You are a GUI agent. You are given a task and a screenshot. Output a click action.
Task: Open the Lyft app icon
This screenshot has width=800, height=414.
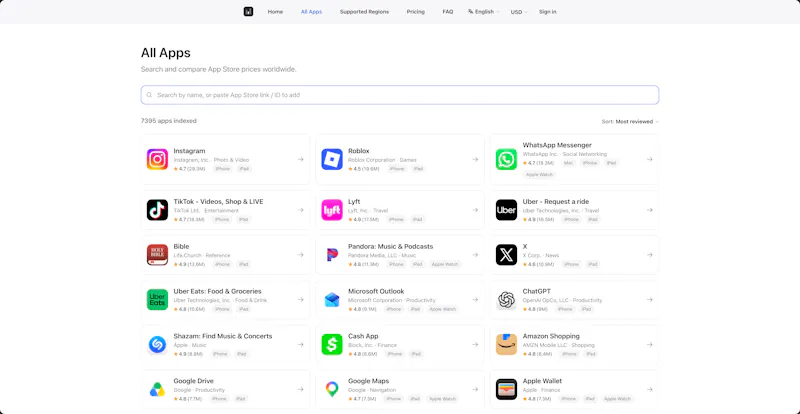(x=332, y=210)
